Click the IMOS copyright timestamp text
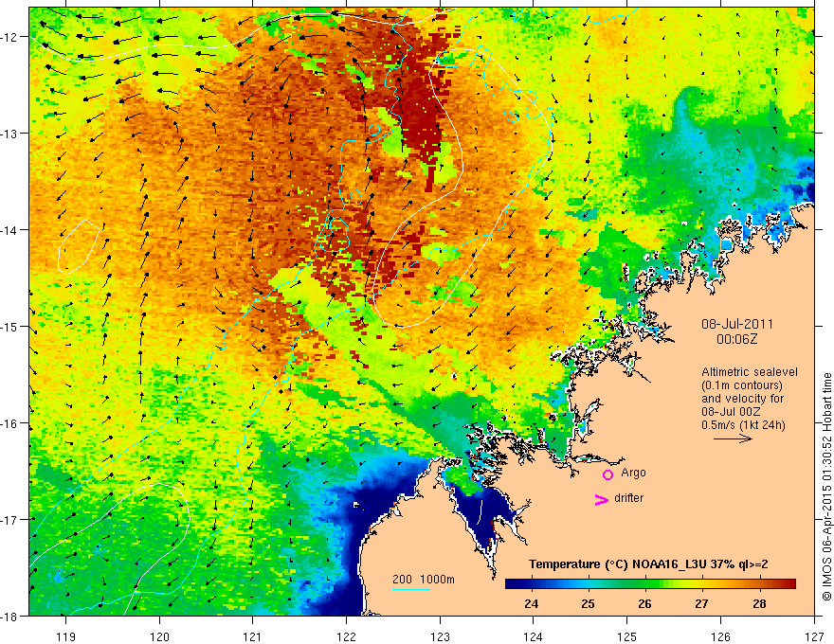Viewport: 834px width, 644px height. (827, 487)
